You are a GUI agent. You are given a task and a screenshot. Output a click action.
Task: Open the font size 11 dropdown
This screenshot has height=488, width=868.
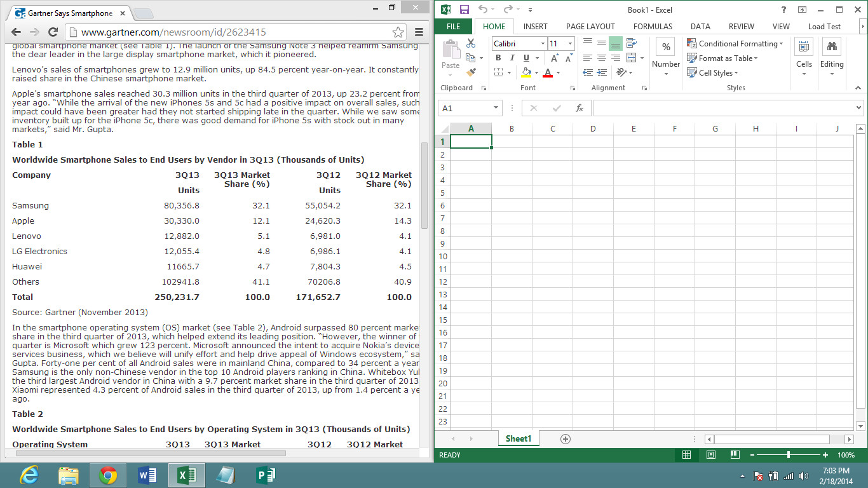pos(570,43)
